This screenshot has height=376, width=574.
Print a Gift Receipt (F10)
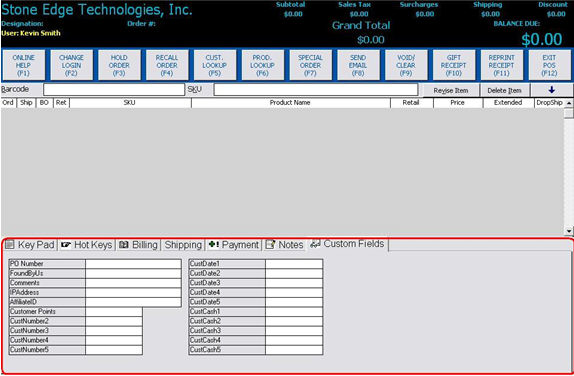(454, 65)
